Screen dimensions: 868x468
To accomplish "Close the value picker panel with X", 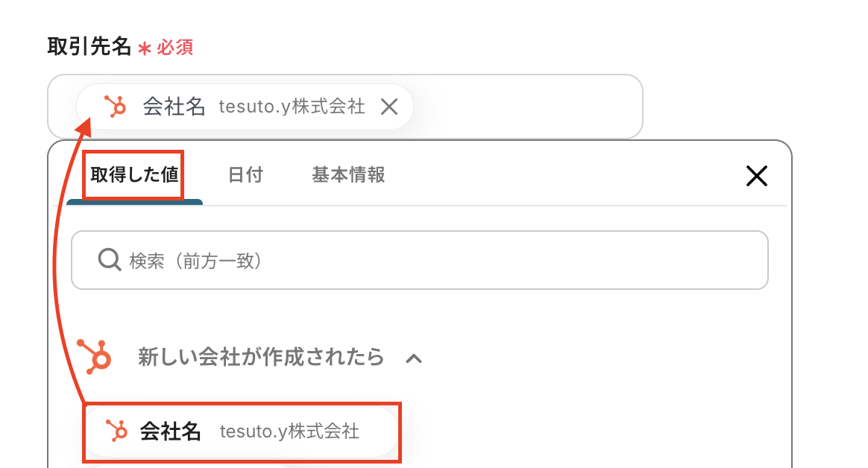I will [757, 176].
